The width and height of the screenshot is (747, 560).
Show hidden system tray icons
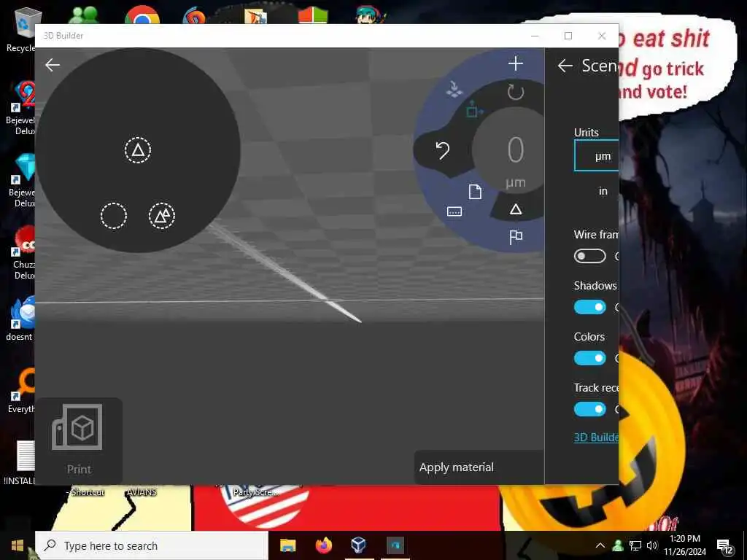point(600,545)
